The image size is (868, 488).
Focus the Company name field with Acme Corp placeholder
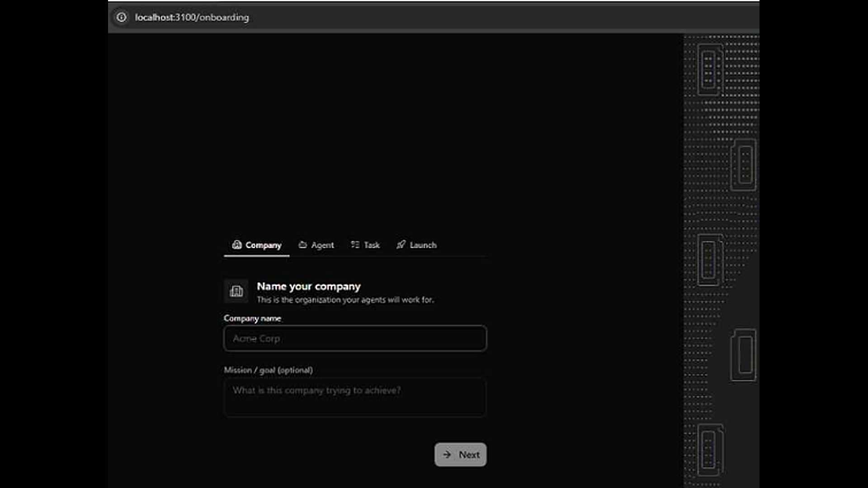click(x=355, y=338)
